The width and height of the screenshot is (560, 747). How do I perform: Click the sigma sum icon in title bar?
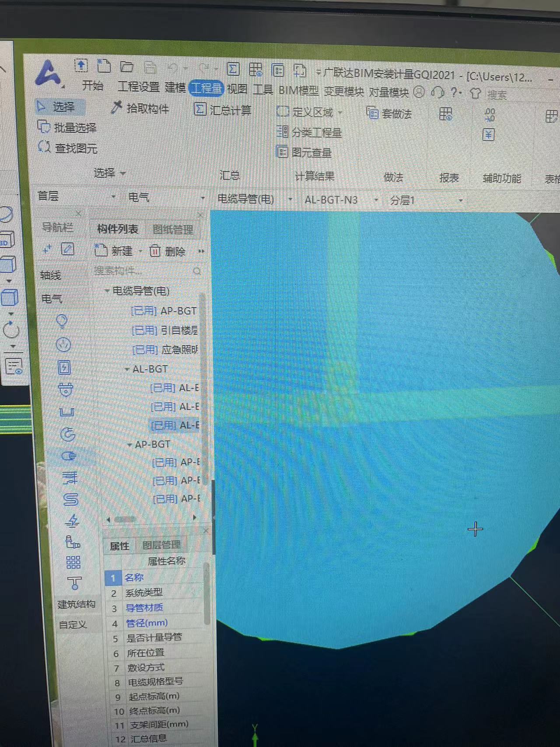[x=233, y=69]
